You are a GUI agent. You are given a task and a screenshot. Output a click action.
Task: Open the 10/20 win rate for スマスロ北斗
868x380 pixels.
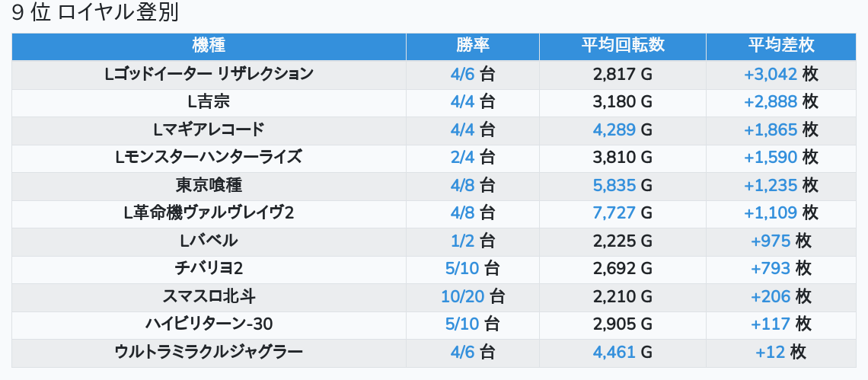point(462,297)
